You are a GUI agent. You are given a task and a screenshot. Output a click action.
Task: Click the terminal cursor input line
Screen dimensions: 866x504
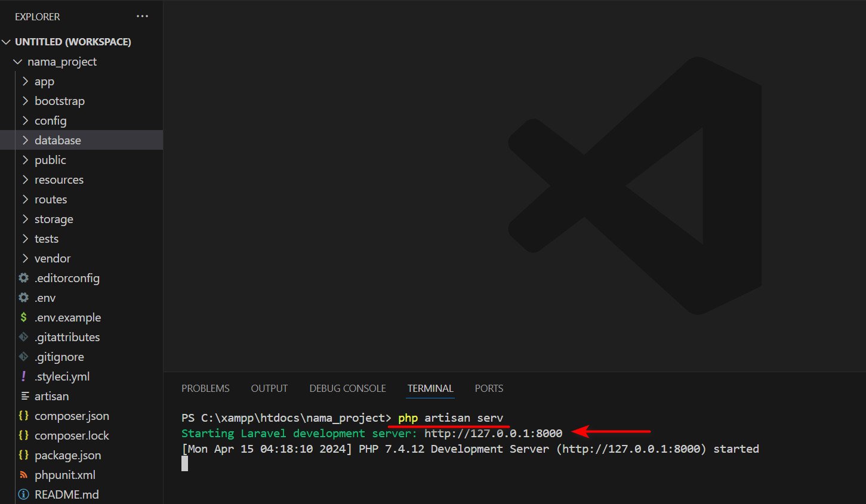184,463
